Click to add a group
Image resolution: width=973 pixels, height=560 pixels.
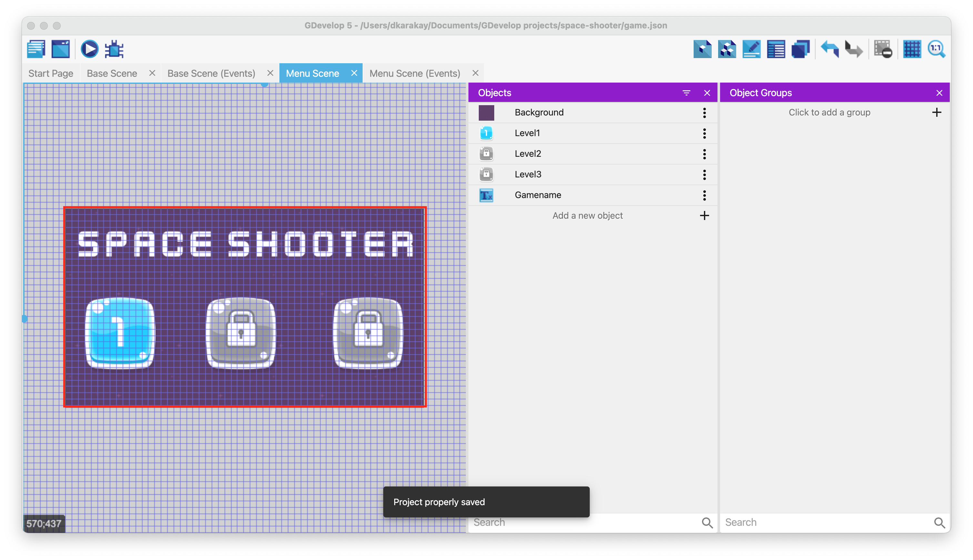coord(829,112)
